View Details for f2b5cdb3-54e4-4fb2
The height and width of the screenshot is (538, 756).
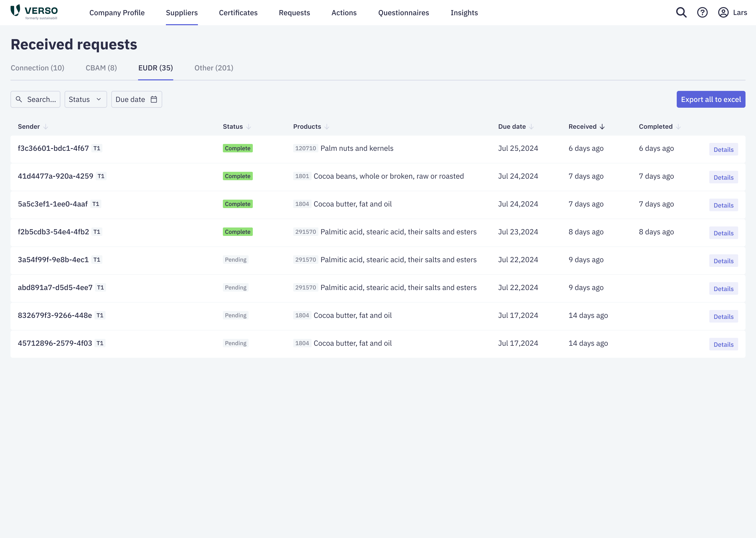(723, 233)
